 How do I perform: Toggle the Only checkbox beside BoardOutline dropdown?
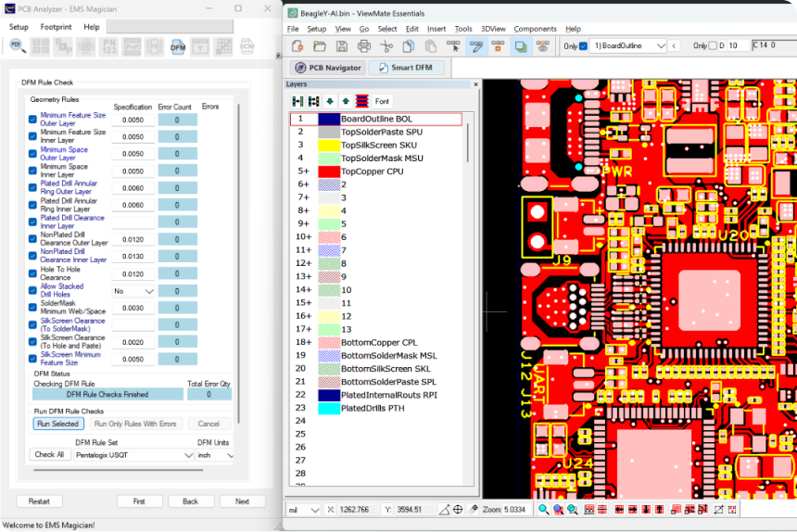pyautogui.click(x=584, y=45)
